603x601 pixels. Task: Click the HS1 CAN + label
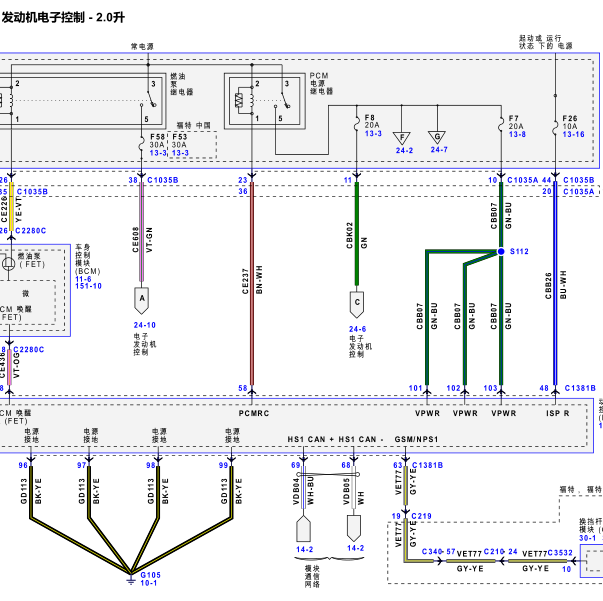click(x=311, y=439)
